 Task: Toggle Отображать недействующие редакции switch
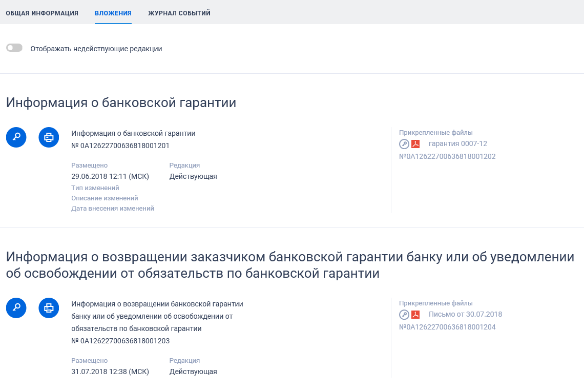pos(14,48)
